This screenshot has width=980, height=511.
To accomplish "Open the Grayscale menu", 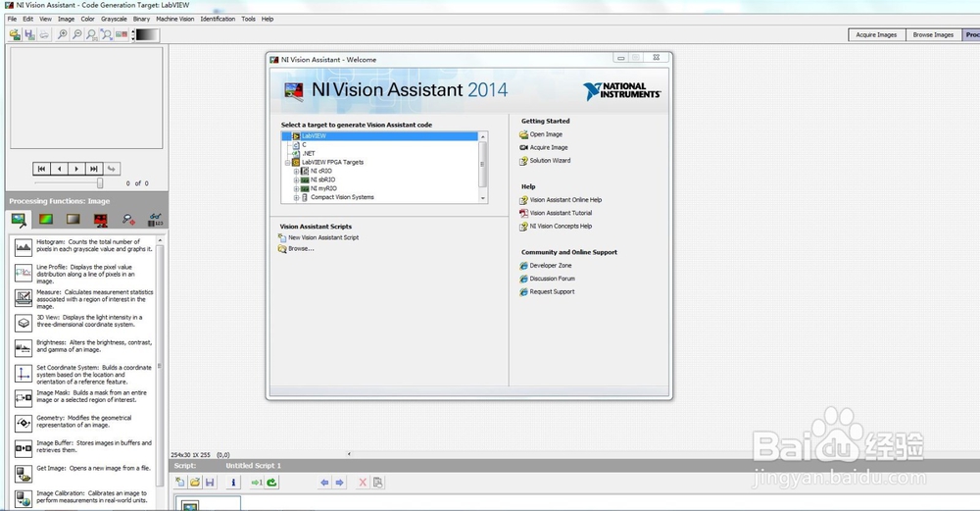I will coord(114,19).
